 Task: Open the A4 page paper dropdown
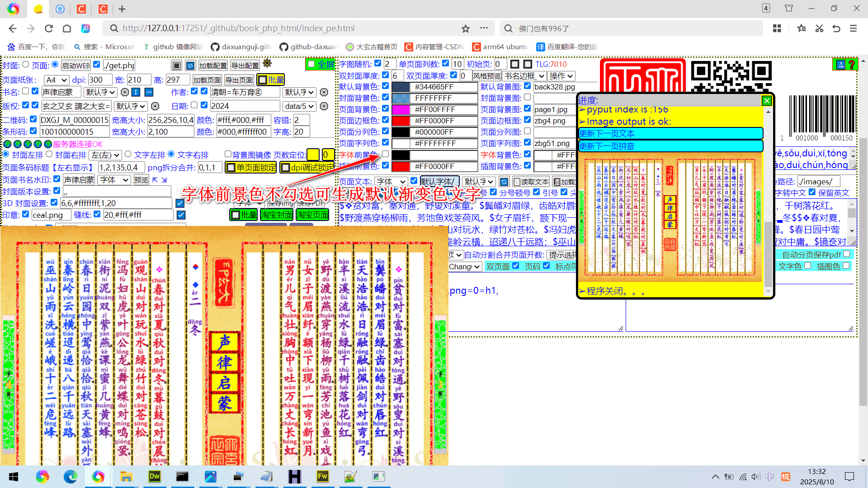click(56, 80)
